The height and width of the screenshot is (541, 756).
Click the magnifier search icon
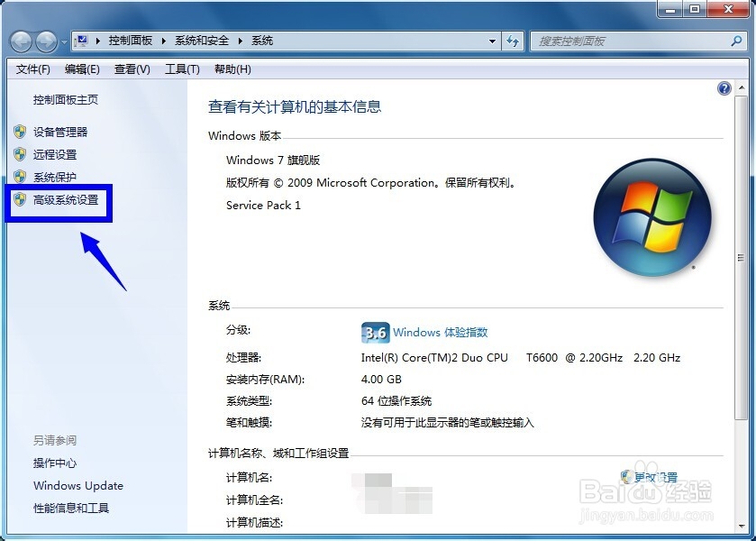pos(736,41)
